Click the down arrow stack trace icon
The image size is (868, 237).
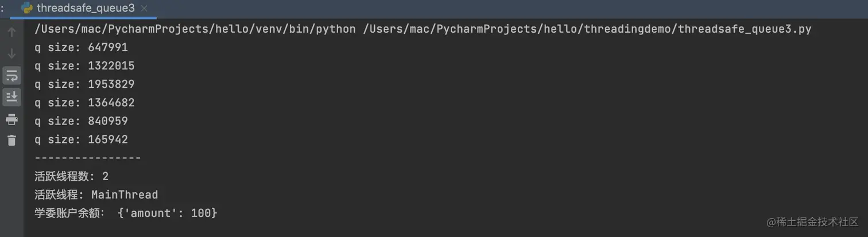coord(11,53)
